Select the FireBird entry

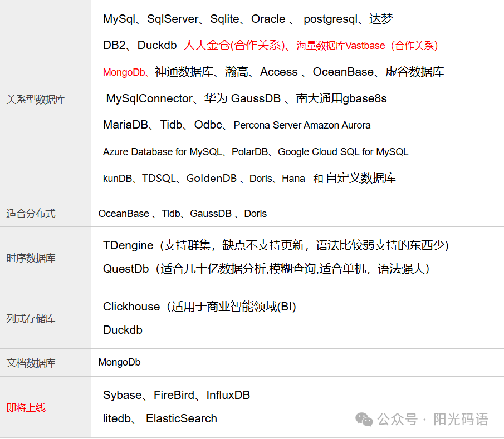(174, 396)
